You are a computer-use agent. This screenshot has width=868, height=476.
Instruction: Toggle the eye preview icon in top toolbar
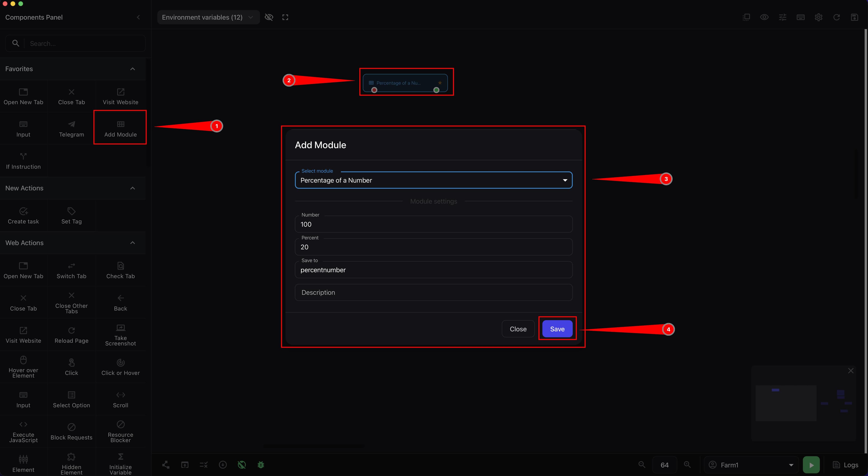click(764, 17)
